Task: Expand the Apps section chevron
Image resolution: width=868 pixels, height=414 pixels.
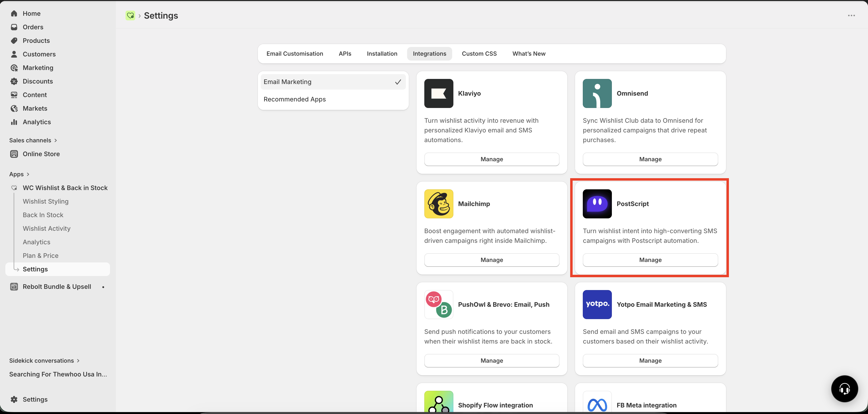Action: pos(28,174)
